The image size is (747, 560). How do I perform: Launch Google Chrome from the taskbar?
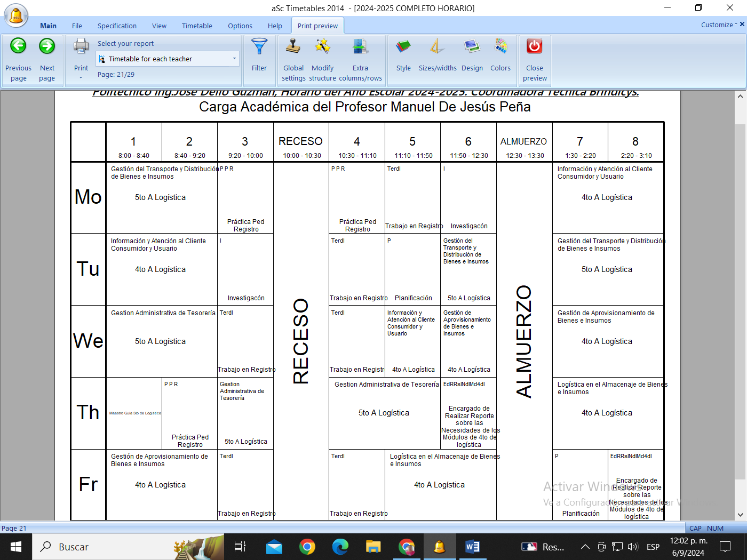[x=307, y=547]
